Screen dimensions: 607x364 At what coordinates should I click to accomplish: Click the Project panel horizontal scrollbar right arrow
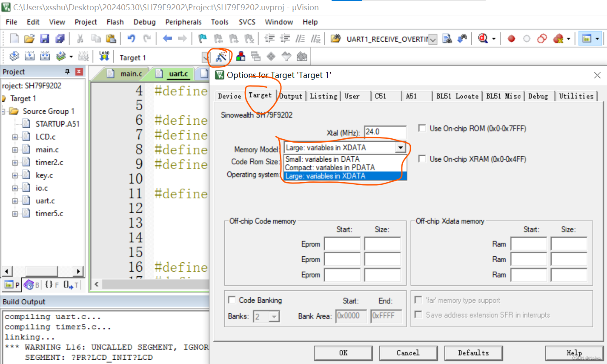[78, 271]
